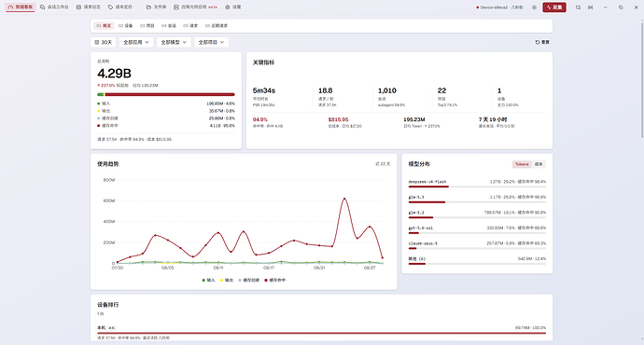Viewport: 644px width, 345px height.
Task: Click the 94.9% hit rate metric
Action: coord(260,119)
